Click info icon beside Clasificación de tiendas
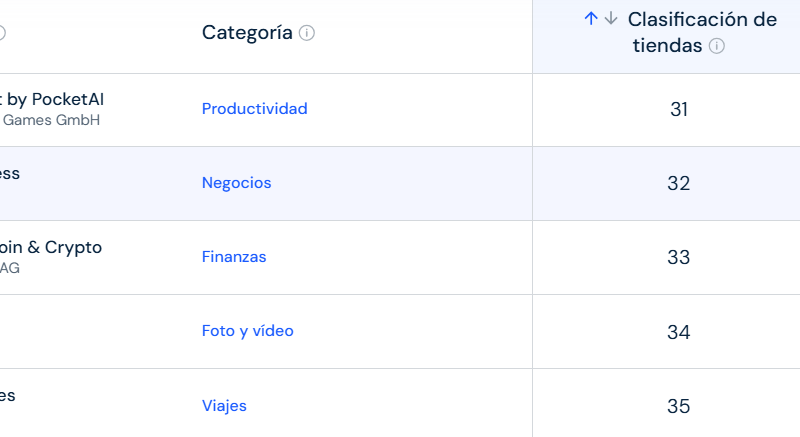 (x=717, y=46)
